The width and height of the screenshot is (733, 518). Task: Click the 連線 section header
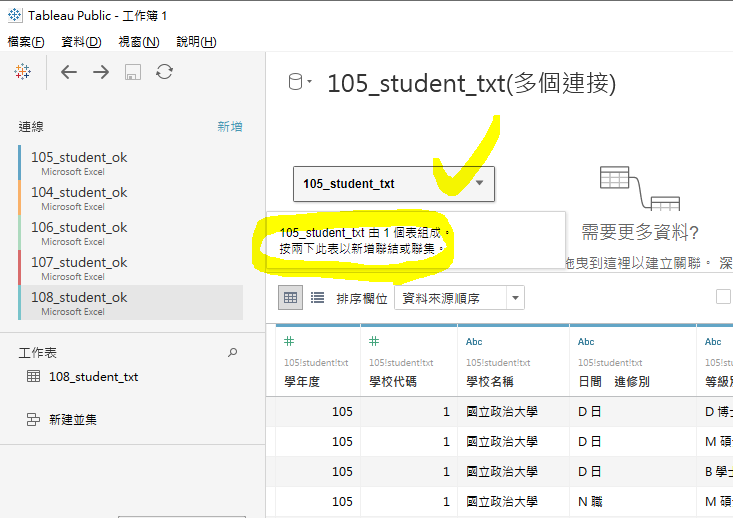[x=31, y=127]
